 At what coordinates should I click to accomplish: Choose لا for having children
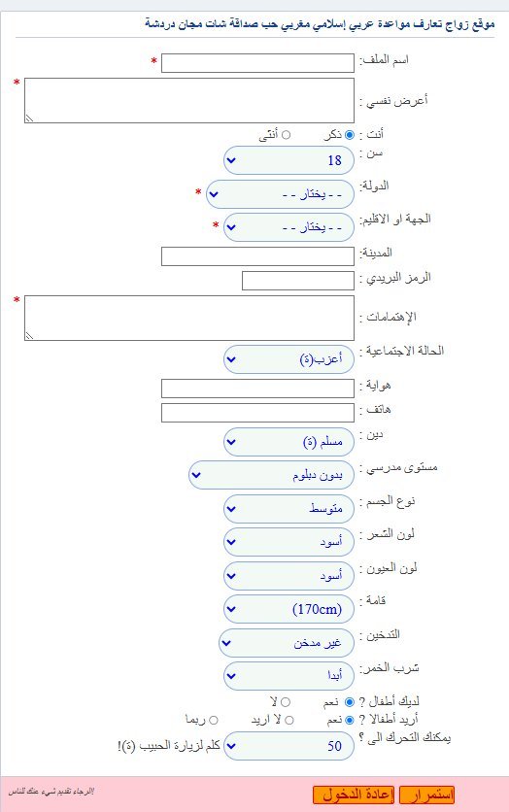(286, 702)
